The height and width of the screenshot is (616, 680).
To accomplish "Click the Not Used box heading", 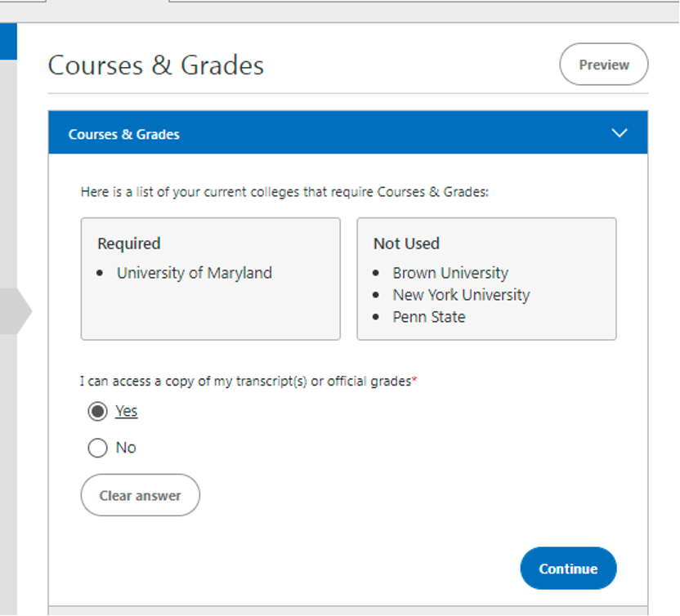I will (x=406, y=243).
